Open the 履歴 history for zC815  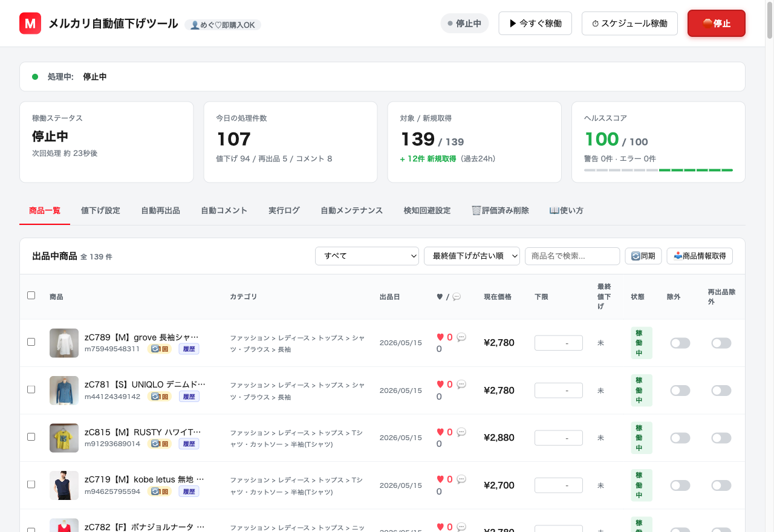(x=189, y=444)
